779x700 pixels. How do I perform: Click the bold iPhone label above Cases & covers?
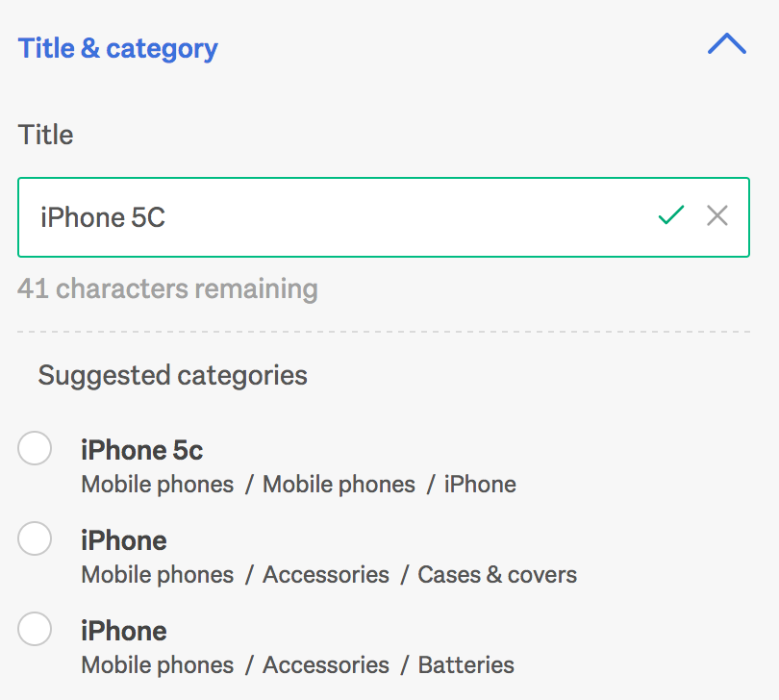(x=124, y=540)
